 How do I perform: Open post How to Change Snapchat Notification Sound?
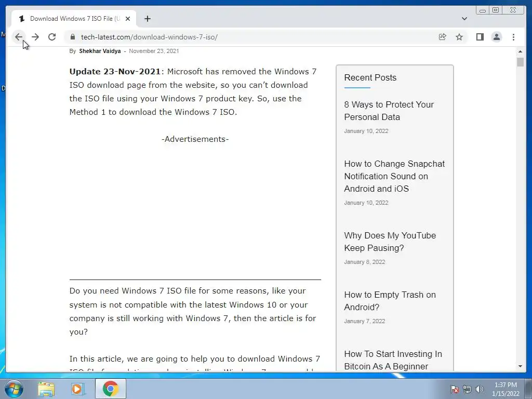[x=394, y=176]
